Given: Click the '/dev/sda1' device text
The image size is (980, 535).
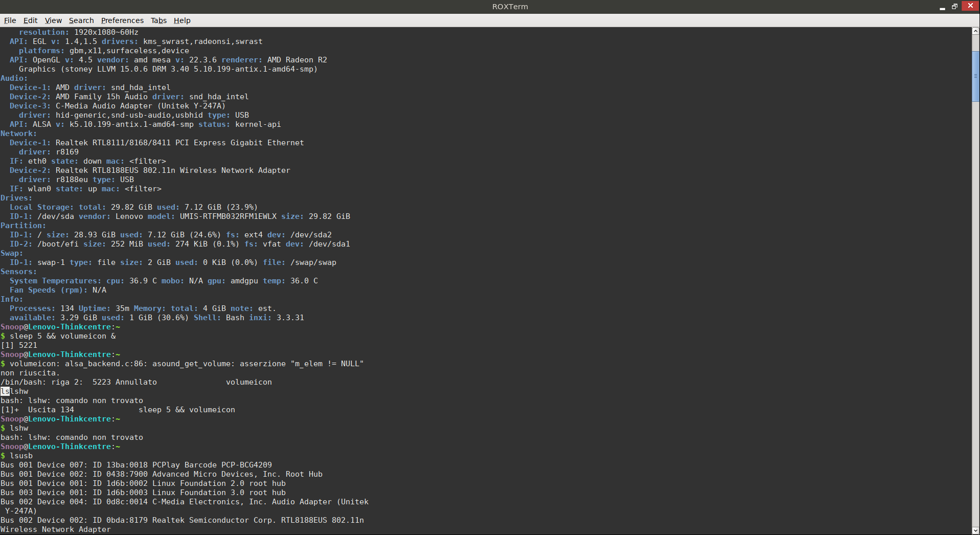Looking at the screenshot, I should pyautogui.click(x=329, y=244).
